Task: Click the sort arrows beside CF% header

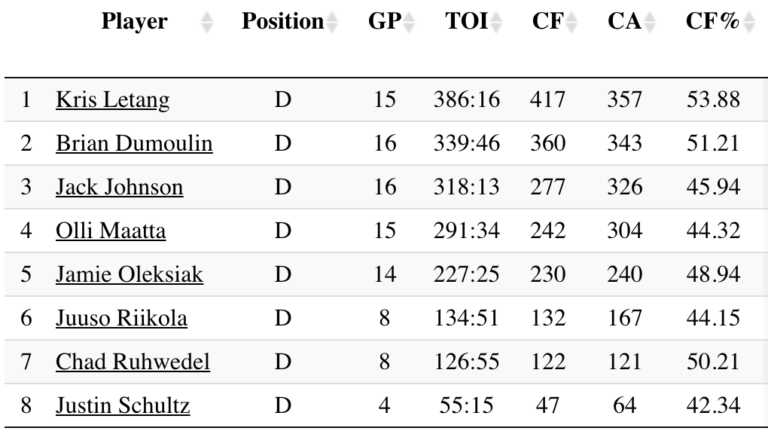Action: [x=747, y=22]
